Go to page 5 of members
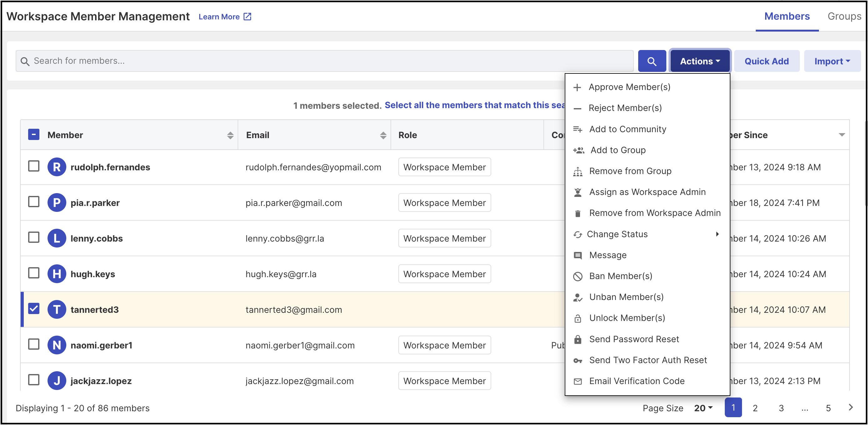Viewport: 868px width, 425px height. pos(828,408)
